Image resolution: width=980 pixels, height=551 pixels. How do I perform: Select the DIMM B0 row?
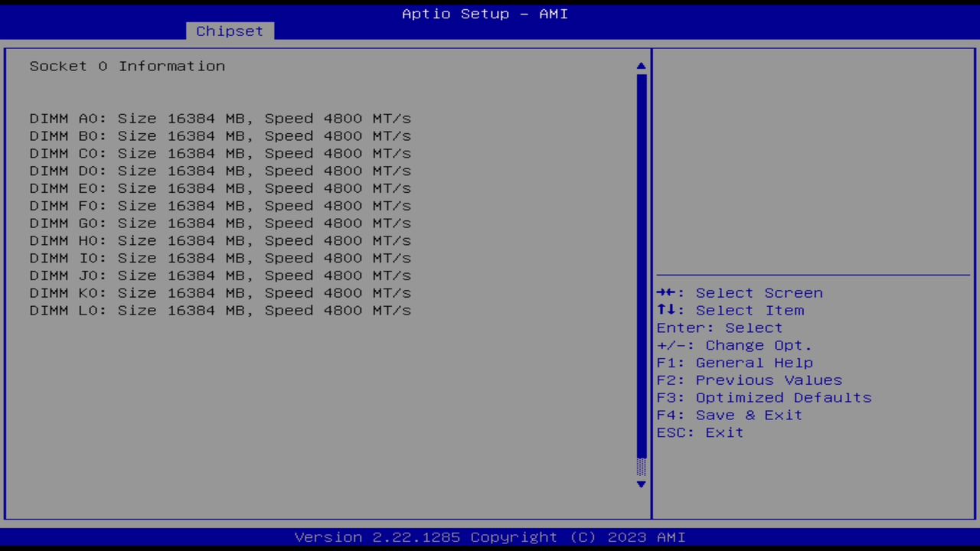tap(220, 136)
